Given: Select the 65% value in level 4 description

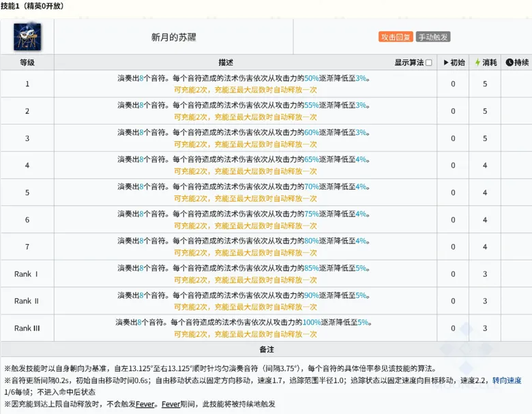Looking at the screenshot, I should click(312, 160).
